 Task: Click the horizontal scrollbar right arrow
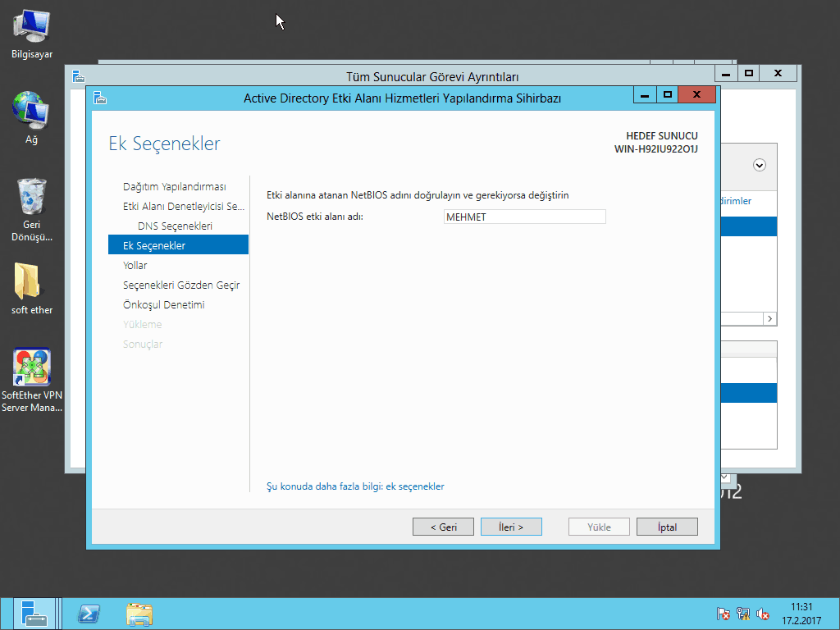coord(769,318)
